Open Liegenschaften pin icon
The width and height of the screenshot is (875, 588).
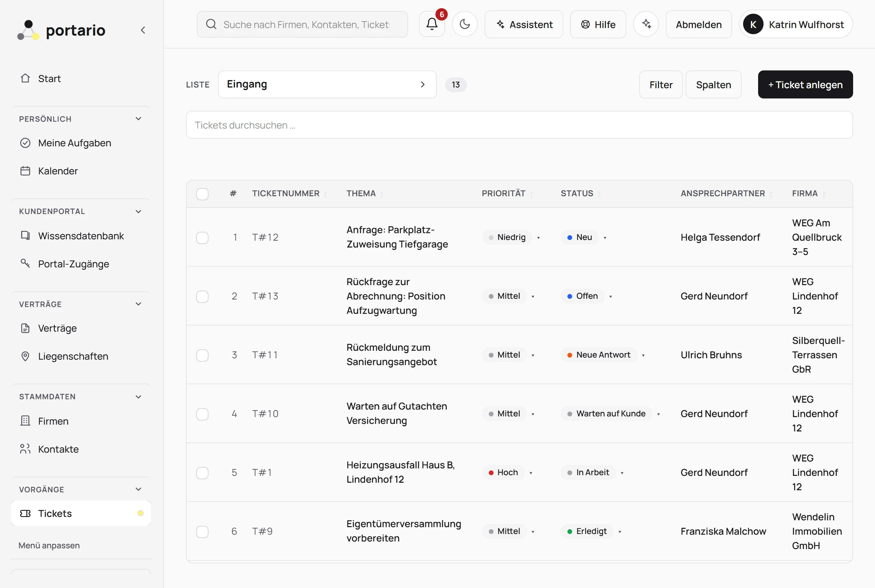(x=25, y=356)
